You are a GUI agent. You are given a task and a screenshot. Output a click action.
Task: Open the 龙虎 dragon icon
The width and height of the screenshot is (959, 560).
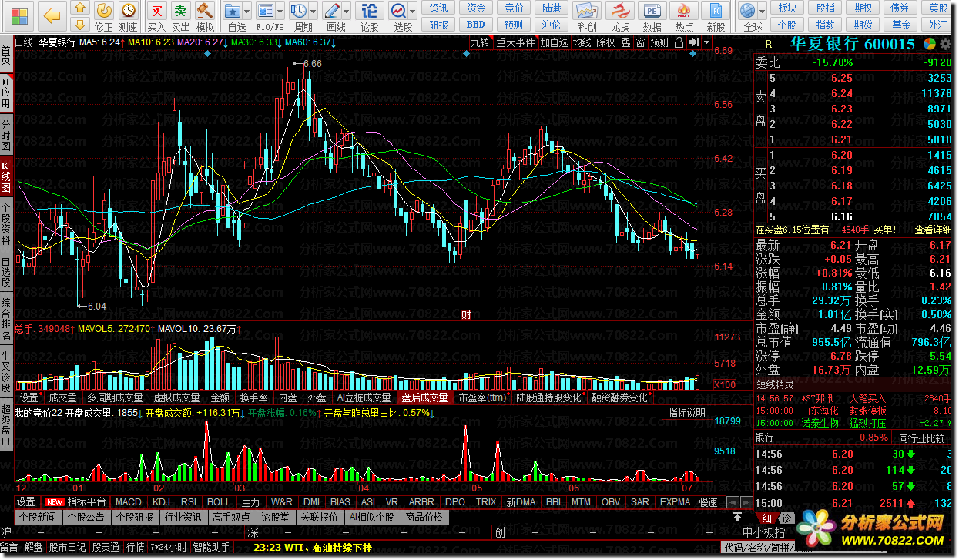[620, 11]
